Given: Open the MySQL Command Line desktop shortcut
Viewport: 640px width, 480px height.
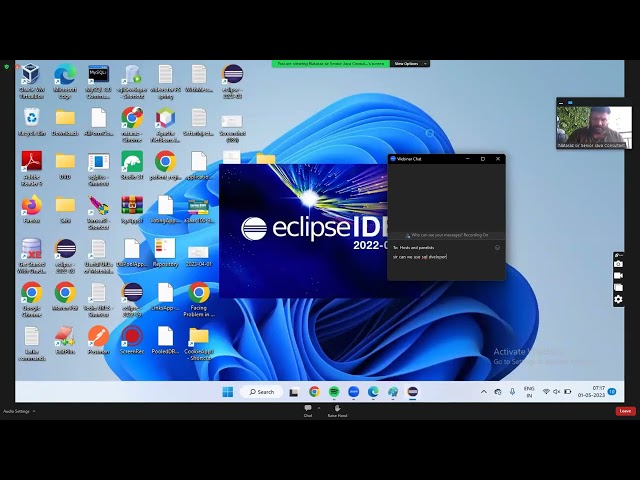Looking at the screenshot, I should point(98,81).
